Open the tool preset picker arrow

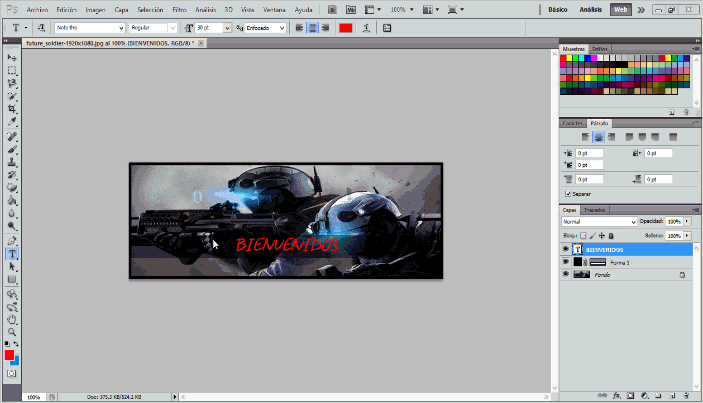(x=26, y=28)
